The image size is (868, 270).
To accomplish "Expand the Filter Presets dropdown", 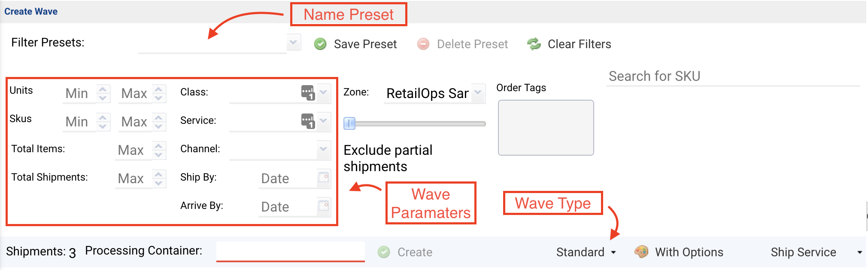I will [x=294, y=42].
